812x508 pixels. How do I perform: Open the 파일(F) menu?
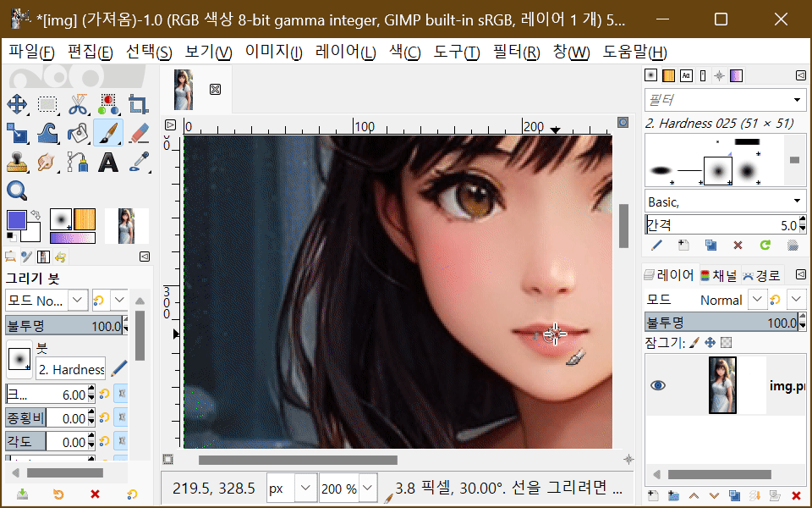(x=31, y=52)
